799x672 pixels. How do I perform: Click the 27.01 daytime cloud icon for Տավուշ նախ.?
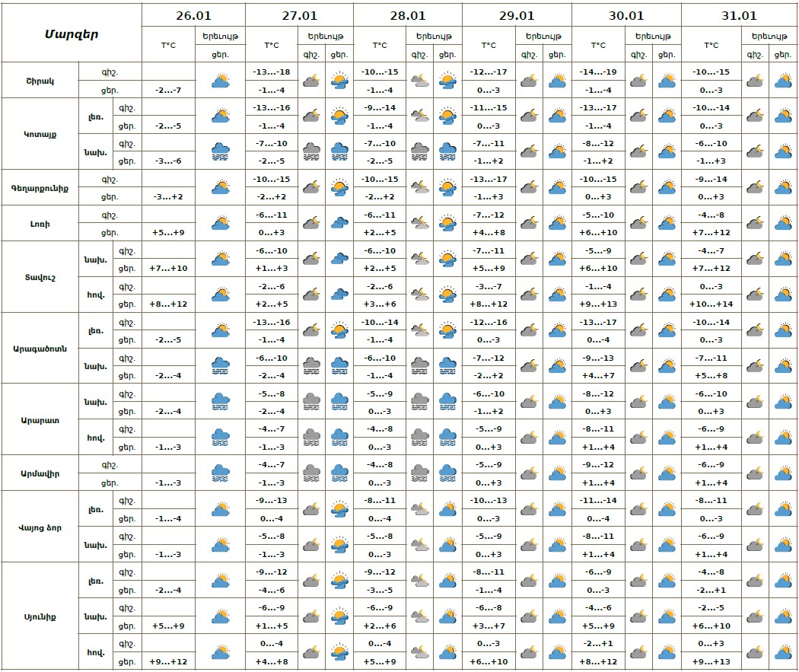[339, 259]
